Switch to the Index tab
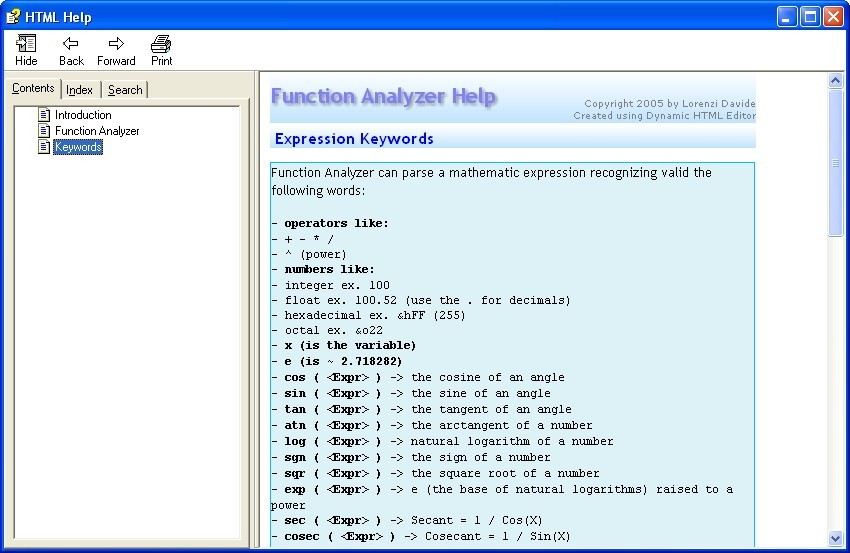The height and width of the screenshot is (553, 850). point(79,90)
